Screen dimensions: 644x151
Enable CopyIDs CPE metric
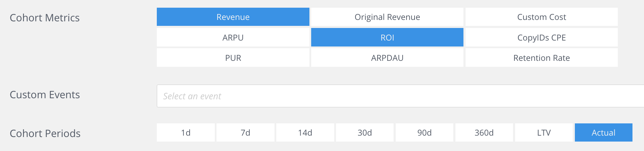[x=541, y=37]
